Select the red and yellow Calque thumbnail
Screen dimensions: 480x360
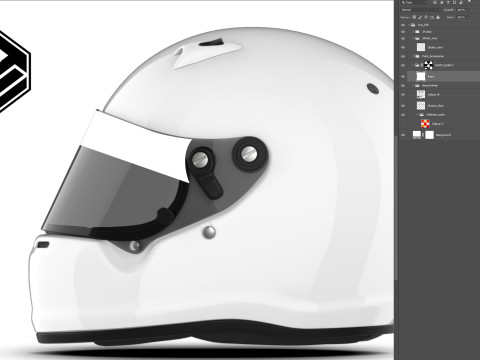coord(425,124)
